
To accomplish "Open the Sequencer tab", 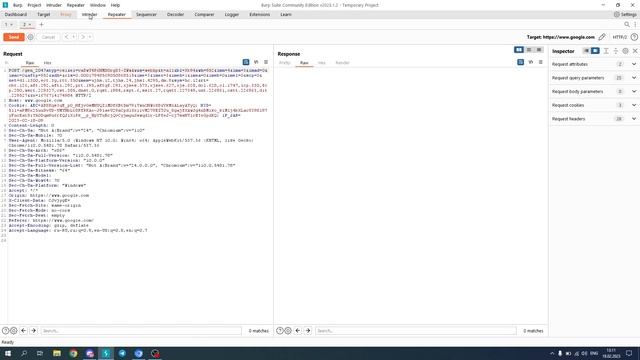I will pyautogui.click(x=146, y=14).
